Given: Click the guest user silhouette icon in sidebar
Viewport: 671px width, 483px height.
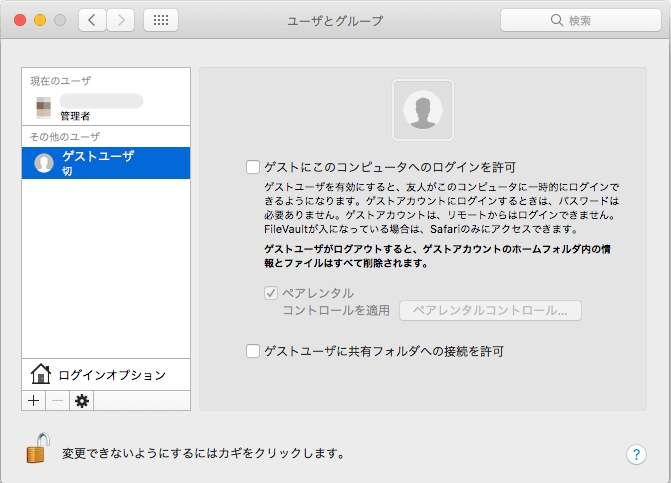Looking at the screenshot, I should (44, 163).
